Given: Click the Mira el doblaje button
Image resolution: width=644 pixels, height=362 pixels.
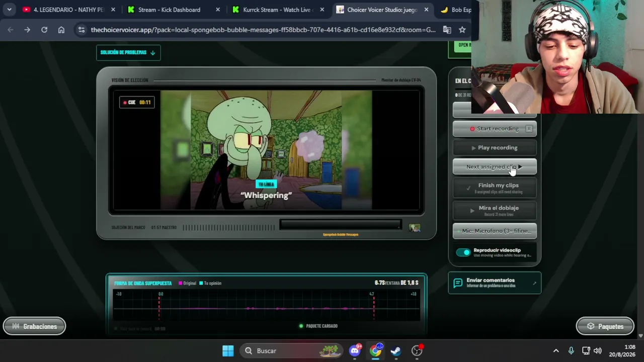Looking at the screenshot, I should click(x=495, y=210).
